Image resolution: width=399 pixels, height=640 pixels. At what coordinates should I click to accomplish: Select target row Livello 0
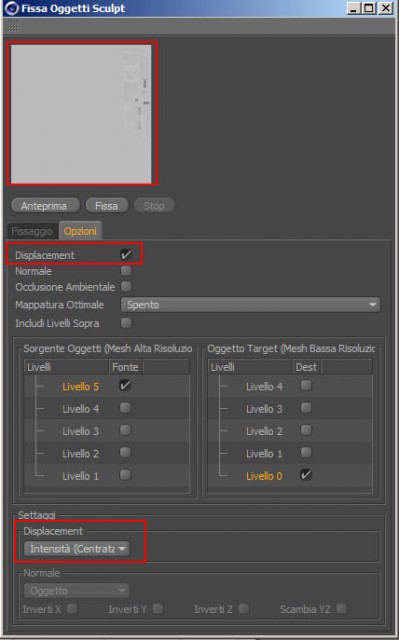(x=290, y=476)
